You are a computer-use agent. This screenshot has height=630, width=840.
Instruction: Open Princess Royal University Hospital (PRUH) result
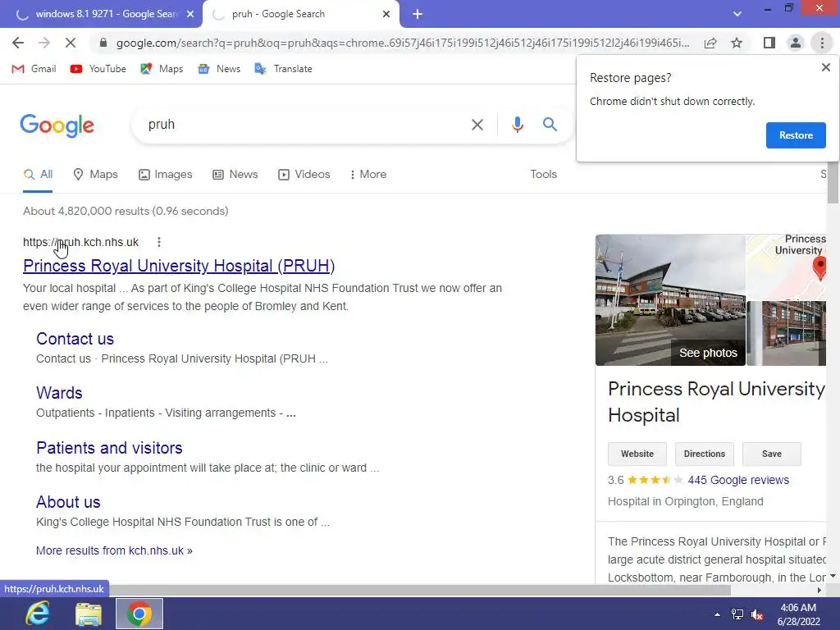click(x=179, y=266)
